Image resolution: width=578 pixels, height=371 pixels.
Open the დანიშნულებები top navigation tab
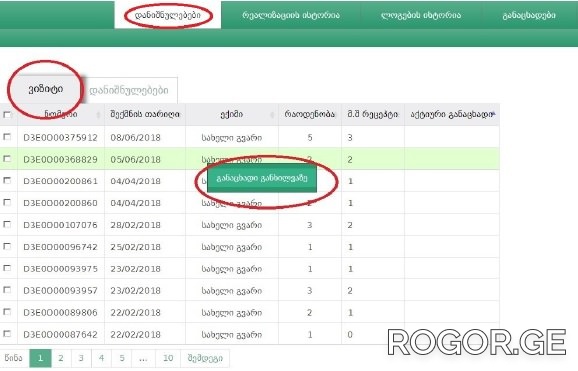(x=168, y=15)
